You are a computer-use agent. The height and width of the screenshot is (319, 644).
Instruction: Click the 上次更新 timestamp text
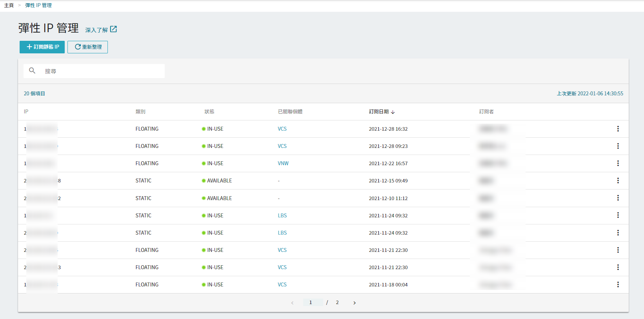click(x=590, y=93)
